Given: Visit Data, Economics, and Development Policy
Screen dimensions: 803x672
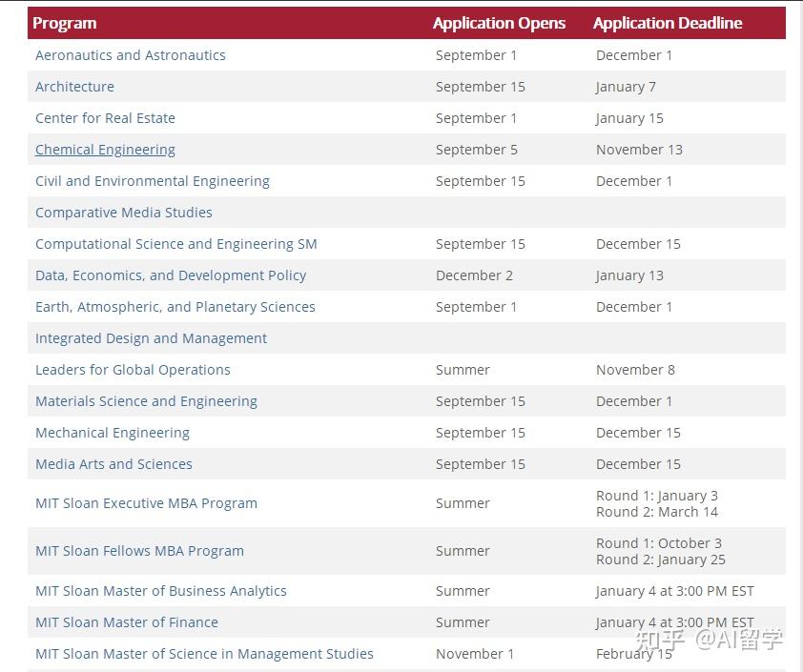Looking at the screenshot, I should (171, 275).
